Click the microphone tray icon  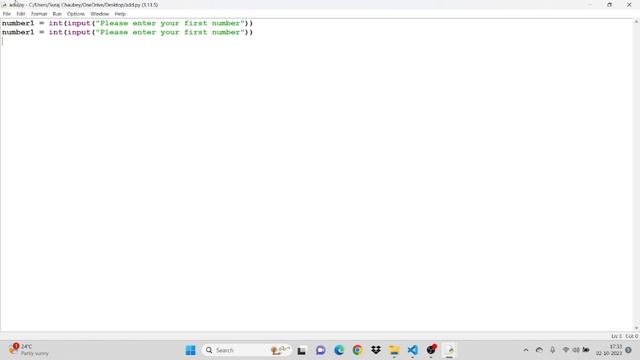(x=552, y=350)
